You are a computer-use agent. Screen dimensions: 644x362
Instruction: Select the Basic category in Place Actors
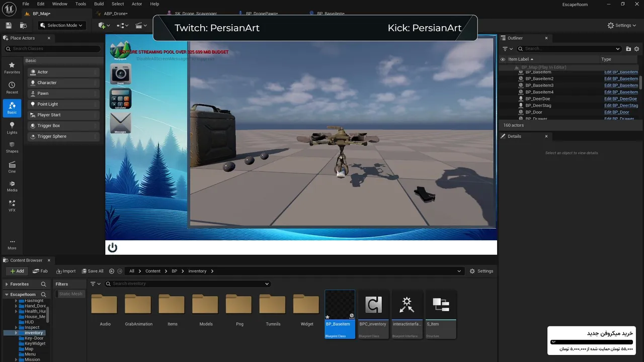pyautogui.click(x=12, y=108)
